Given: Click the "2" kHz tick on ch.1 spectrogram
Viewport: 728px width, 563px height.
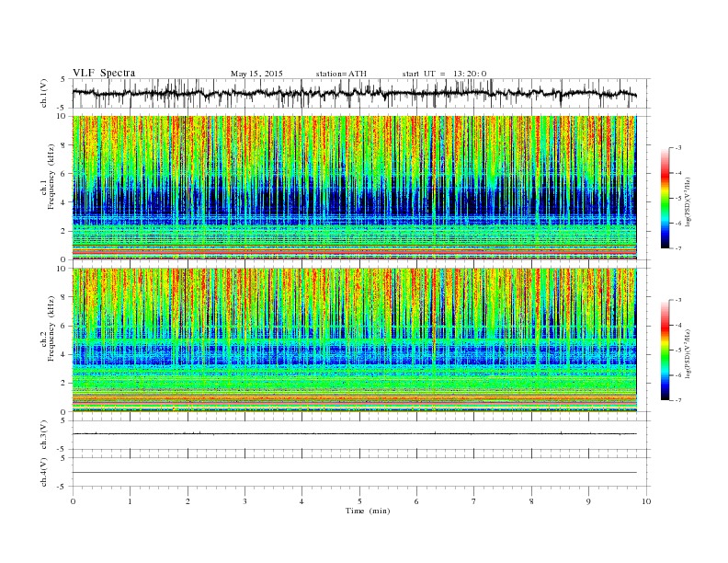Looking at the screenshot, I should point(64,231).
